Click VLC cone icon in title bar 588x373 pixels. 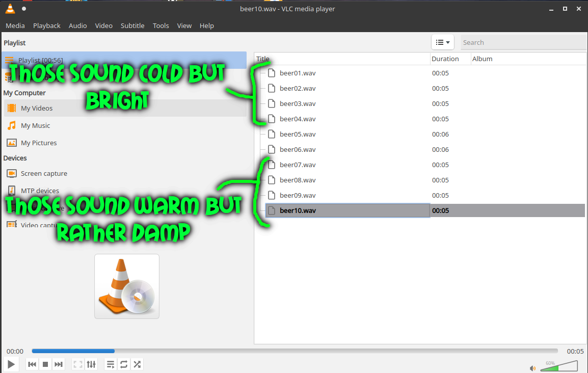pos(10,8)
